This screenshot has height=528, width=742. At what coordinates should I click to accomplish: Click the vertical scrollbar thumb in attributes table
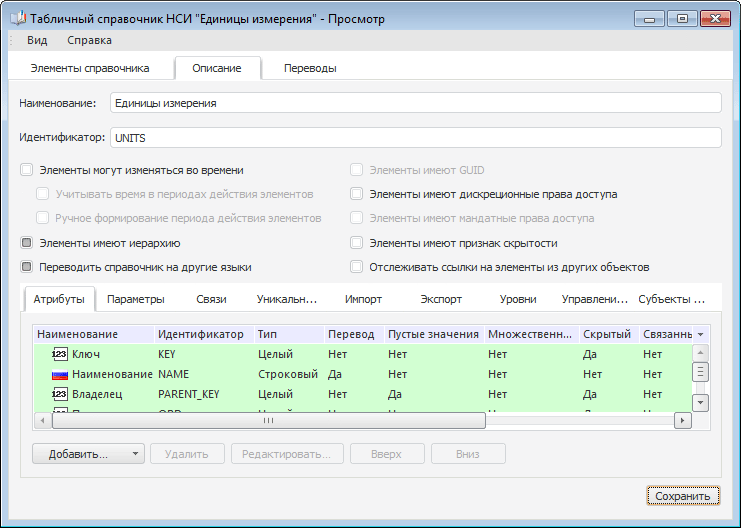(700, 372)
